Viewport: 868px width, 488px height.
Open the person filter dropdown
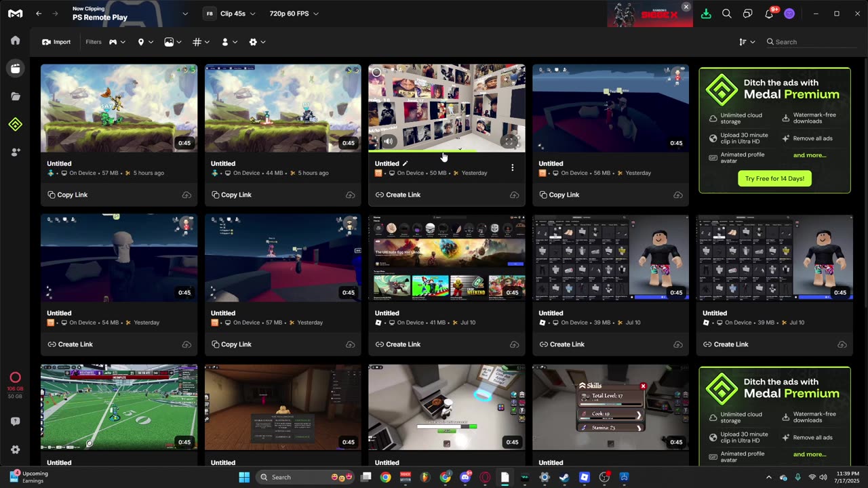(x=229, y=42)
